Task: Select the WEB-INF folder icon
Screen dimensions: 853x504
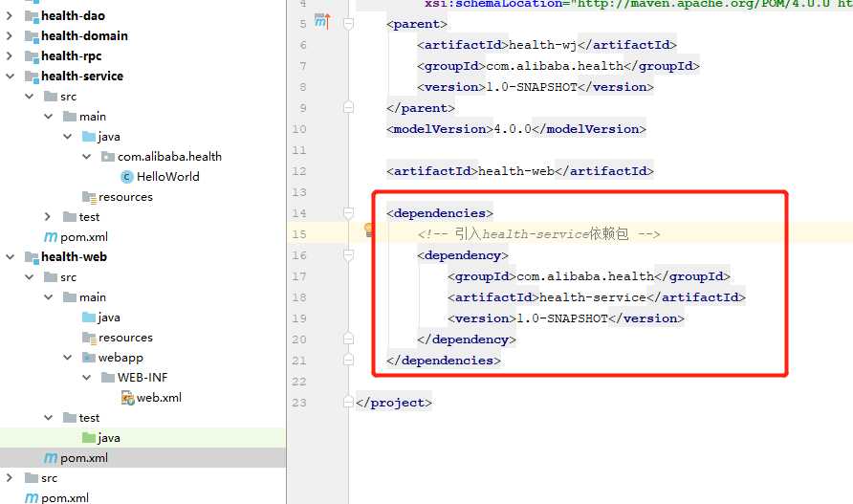Action: [x=108, y=377]
